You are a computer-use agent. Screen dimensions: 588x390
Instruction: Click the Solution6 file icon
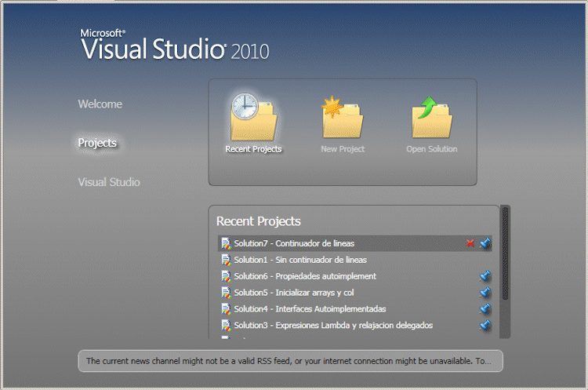click(226, 276)
